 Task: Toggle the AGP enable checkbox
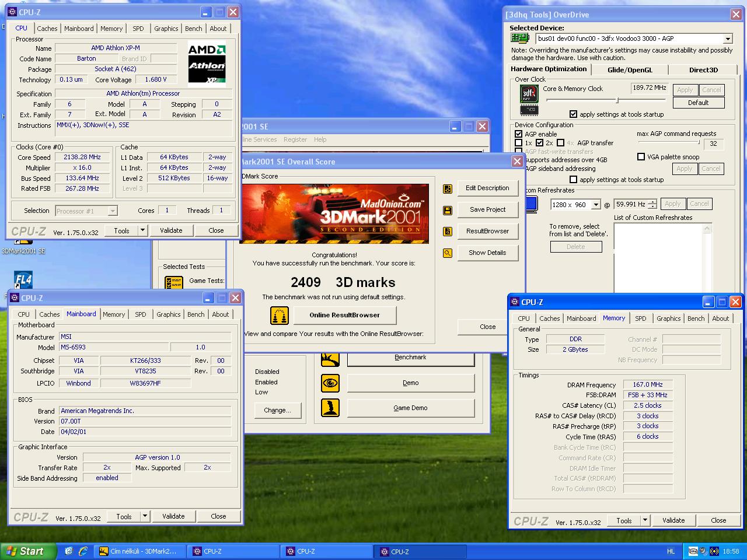click(x=519, y=134)
